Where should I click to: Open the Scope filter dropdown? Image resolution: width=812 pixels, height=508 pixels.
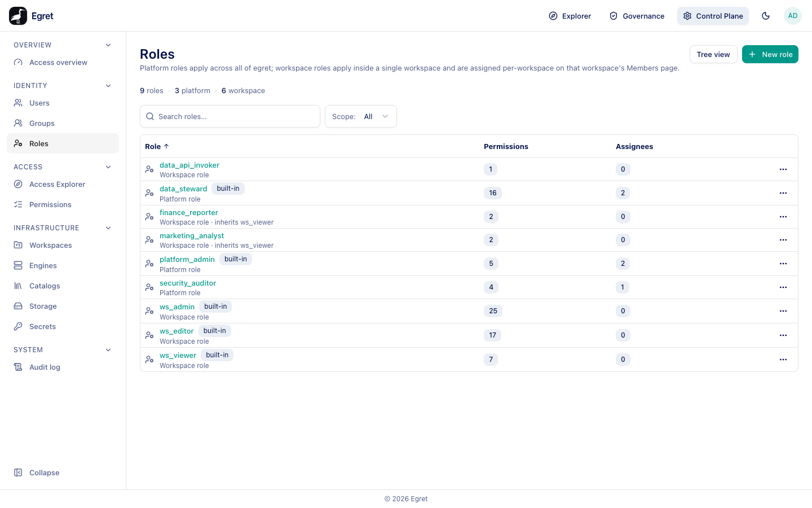[x=361, y=116]
